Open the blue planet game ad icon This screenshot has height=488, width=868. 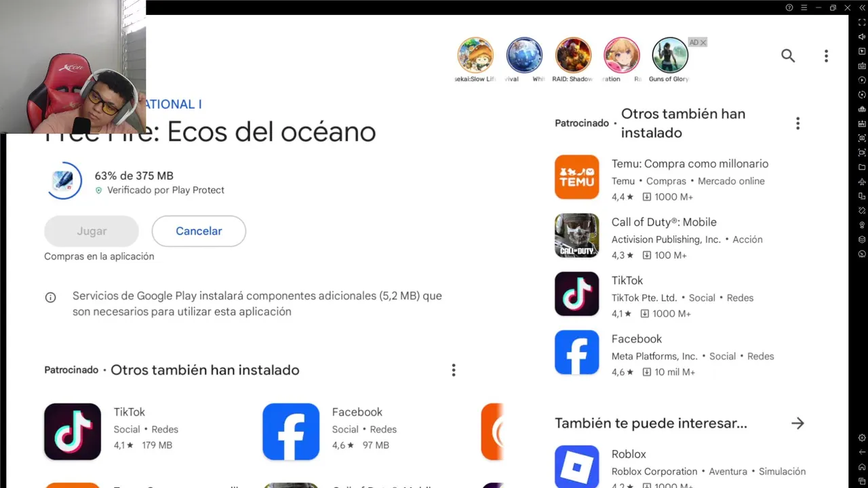524,55
